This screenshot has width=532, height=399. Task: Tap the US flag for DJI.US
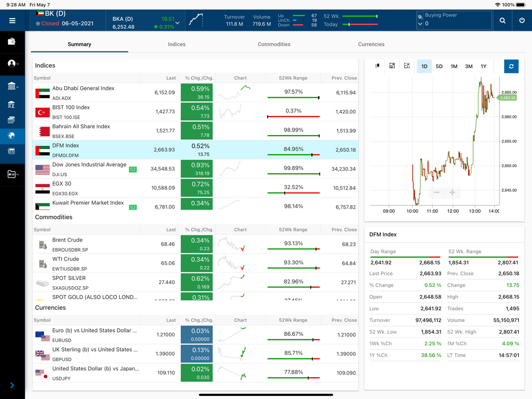(43, 170)
